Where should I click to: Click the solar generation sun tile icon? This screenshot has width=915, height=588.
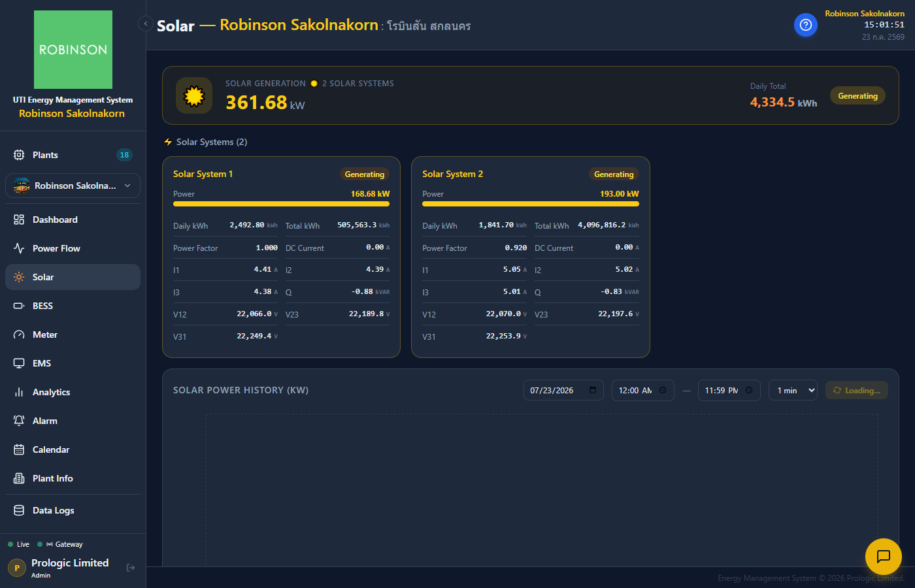194,95
